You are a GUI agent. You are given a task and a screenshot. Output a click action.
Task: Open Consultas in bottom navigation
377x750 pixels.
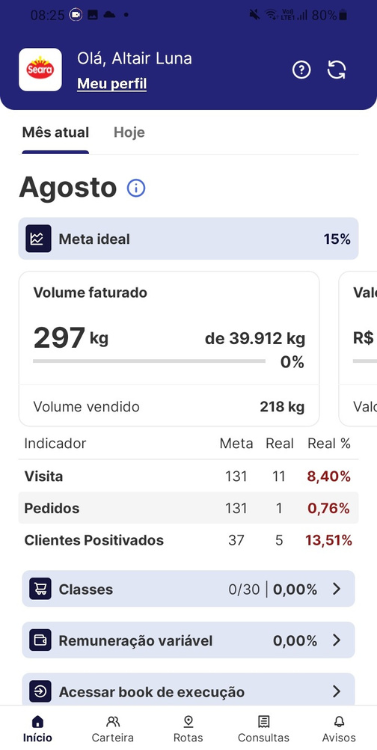click(264, 729)
